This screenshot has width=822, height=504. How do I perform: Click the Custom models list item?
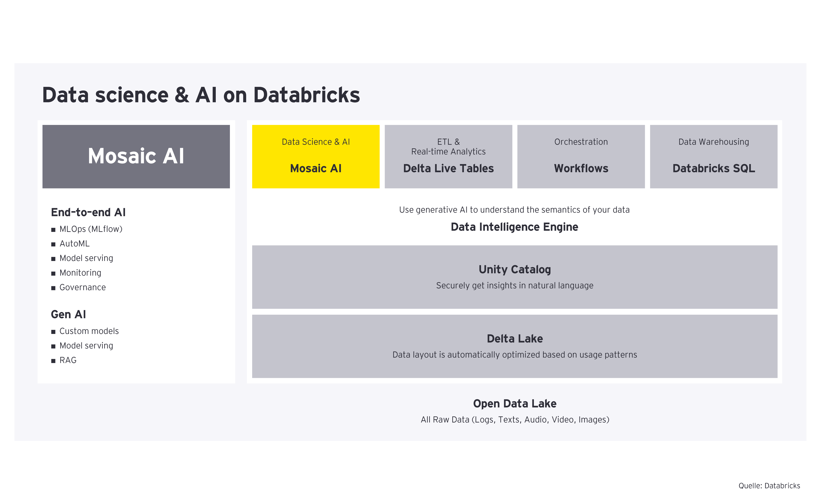coord(89,331)
